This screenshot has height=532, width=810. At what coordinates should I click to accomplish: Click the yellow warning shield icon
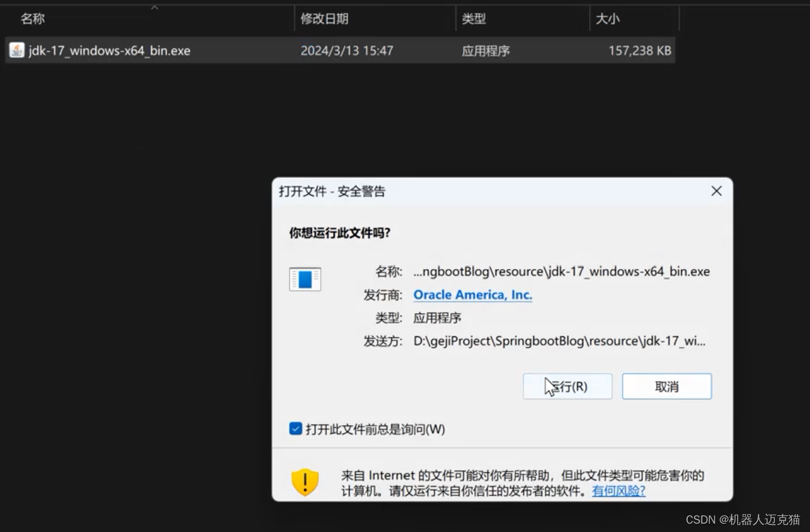pyautogui.click(x=305, y=482)
